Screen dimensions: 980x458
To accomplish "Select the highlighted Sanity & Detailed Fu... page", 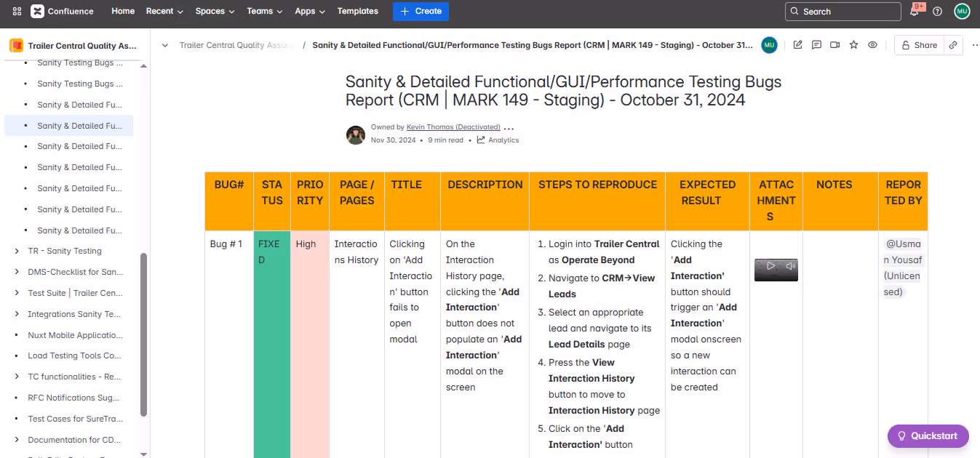I will (69, 126).
